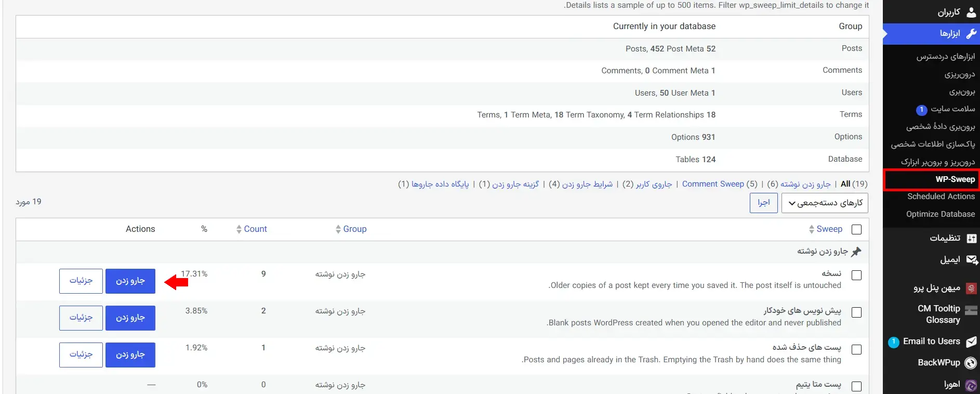Screen dimensions: 980x394
Task: Click the pin icon beside جارو زدن نوشته
Action: coord(856,252)
